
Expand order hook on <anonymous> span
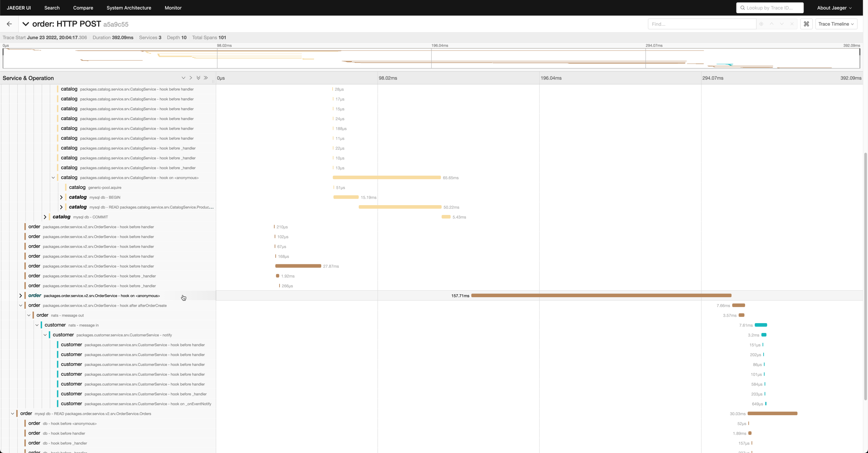(x=20, y=296)
